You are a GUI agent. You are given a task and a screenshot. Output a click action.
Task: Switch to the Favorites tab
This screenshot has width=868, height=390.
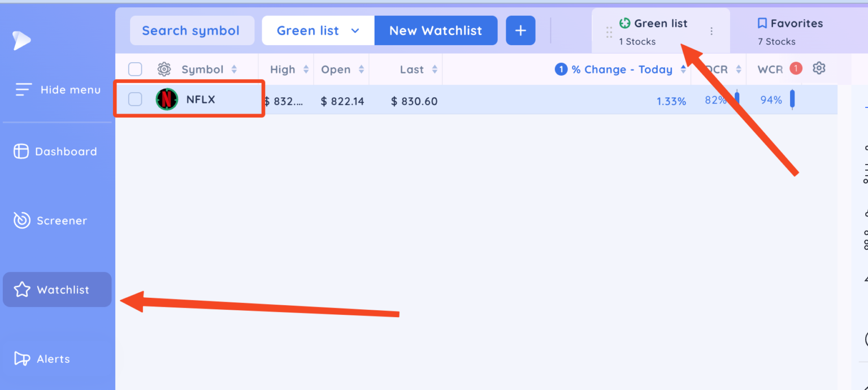(790, 30)
